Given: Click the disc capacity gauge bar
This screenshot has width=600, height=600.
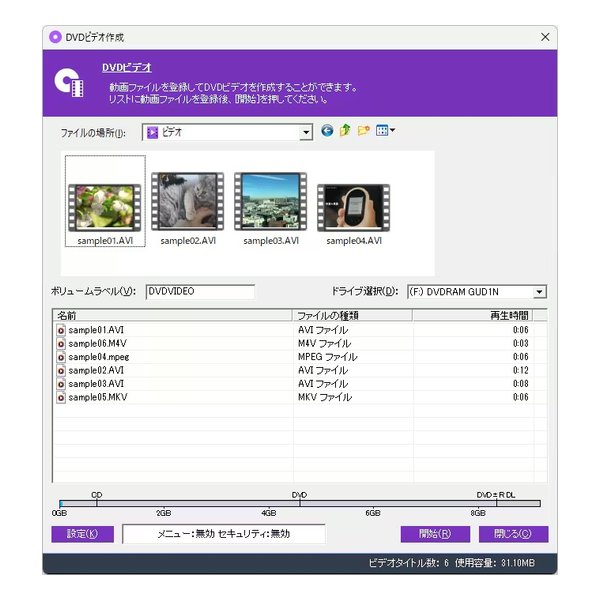Looking at the screenshot, I should click(300, 503).
